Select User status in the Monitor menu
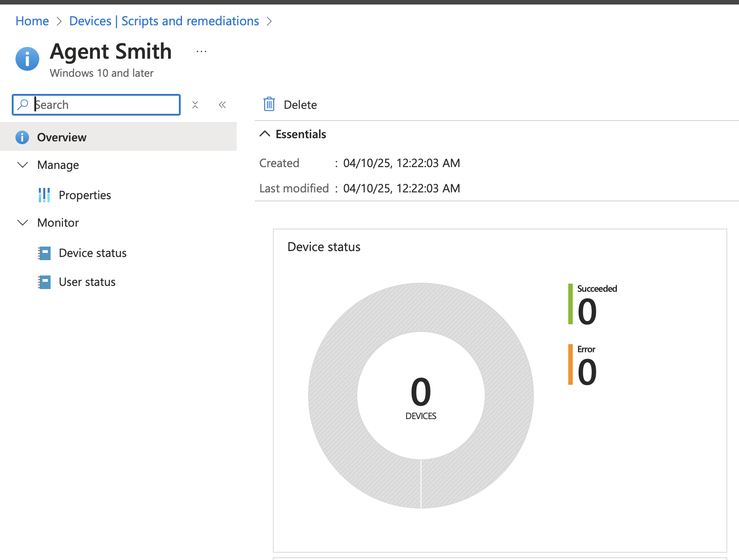Screen dimensions: 739x560 coord(87,282)
